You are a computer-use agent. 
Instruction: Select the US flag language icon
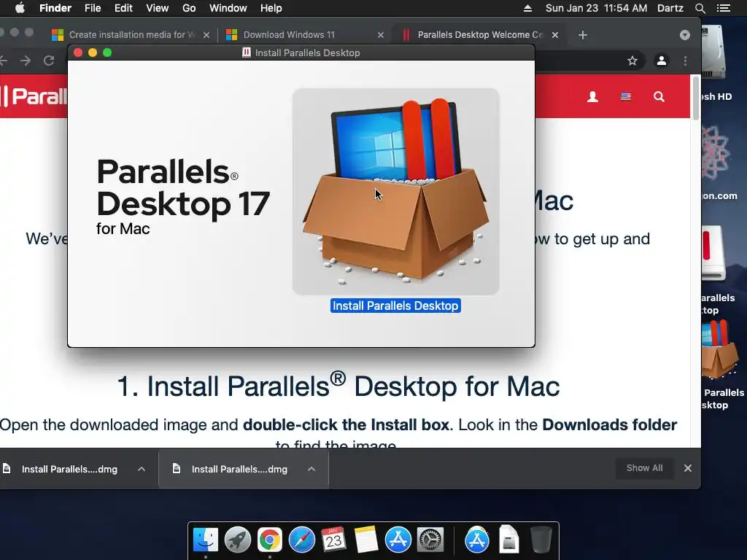pyautogui.click(x=625, y=97)
